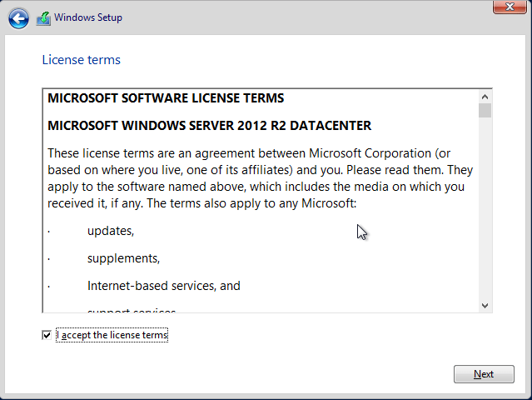532x400 pixels.
Task: Click the 'Internet-based services, and' line
Action: tap(163, 285)
